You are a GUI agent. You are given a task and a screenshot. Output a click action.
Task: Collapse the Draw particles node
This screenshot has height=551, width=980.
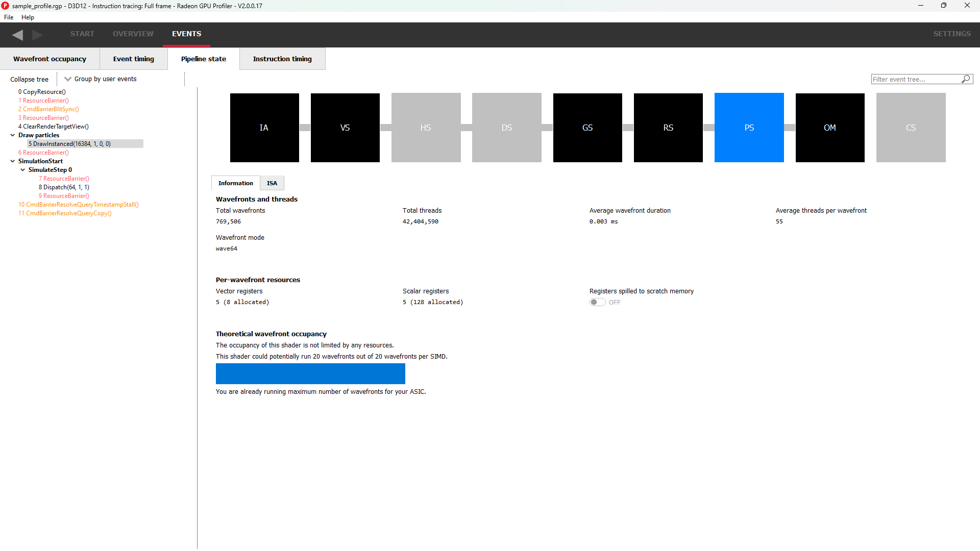pyautogui.click(x=12, y=135)
